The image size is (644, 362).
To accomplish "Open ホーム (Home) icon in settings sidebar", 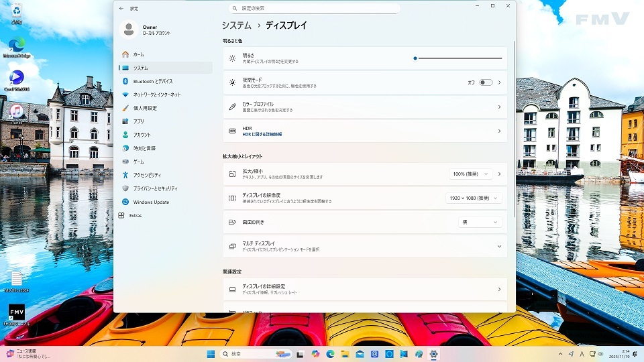I will click(x=125, y=54).
